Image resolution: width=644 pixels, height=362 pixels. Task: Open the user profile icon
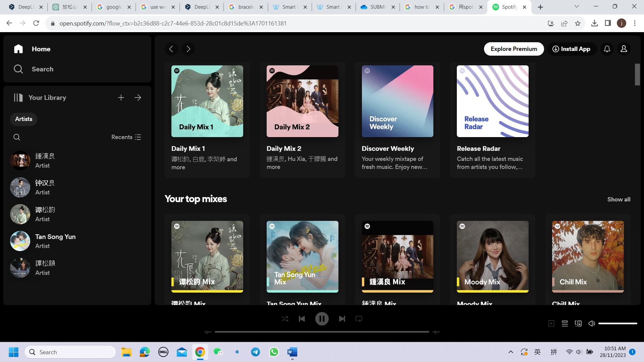[624, 49]
